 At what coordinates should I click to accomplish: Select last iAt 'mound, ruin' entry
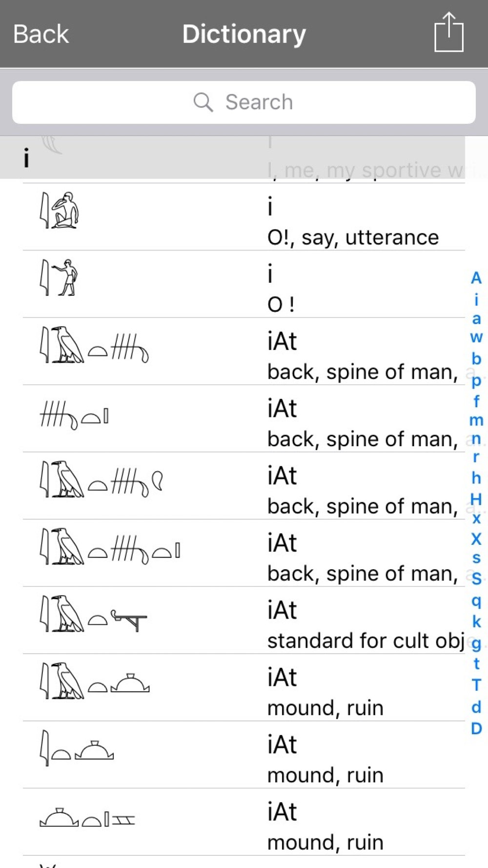[x=244, y=822]
